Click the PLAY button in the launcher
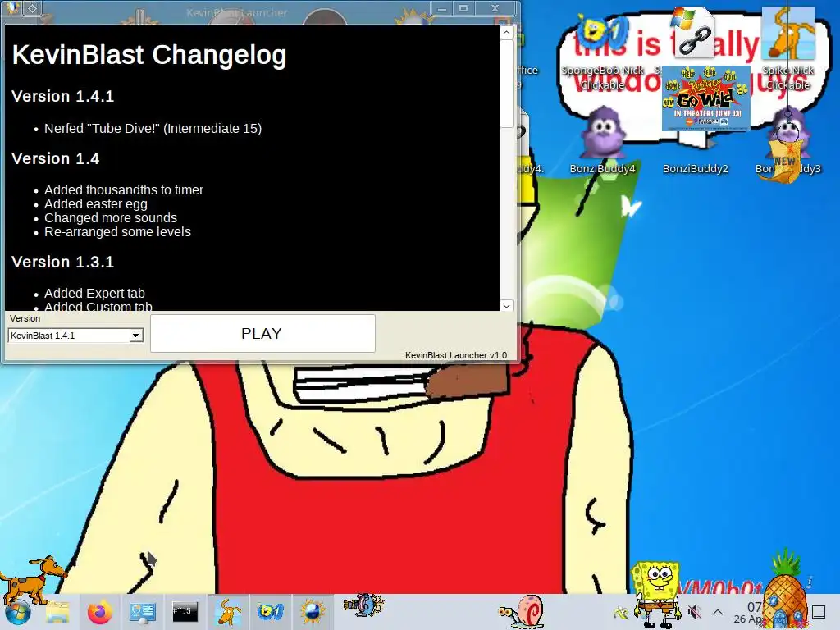Screen dimensions: 840x630 click(x=262, y=333)
